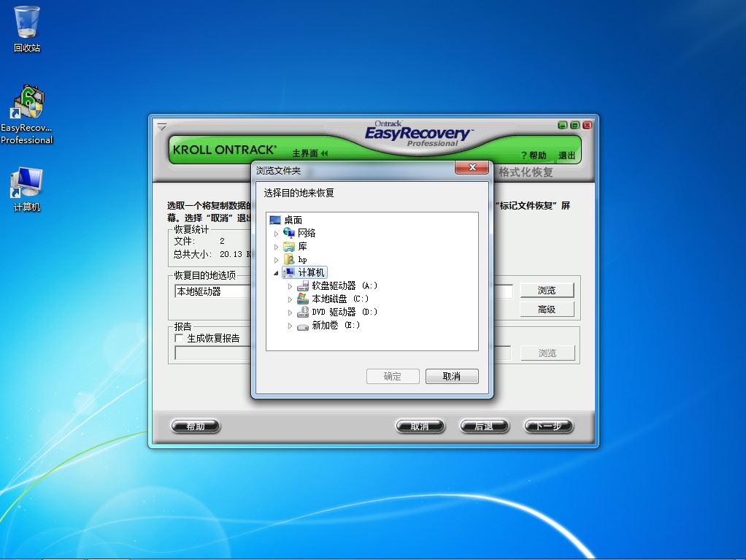The image size is (746, 560).
Task: Select 新加卷 (E:) label
Action: click(336, 325)
